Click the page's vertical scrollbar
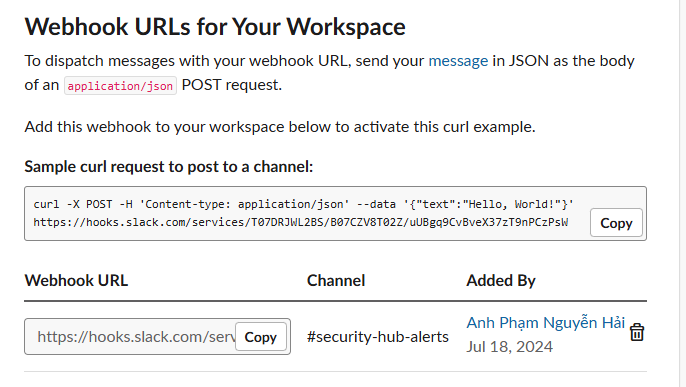The height and width of the screenshot is (387, 686). [682, 193]
